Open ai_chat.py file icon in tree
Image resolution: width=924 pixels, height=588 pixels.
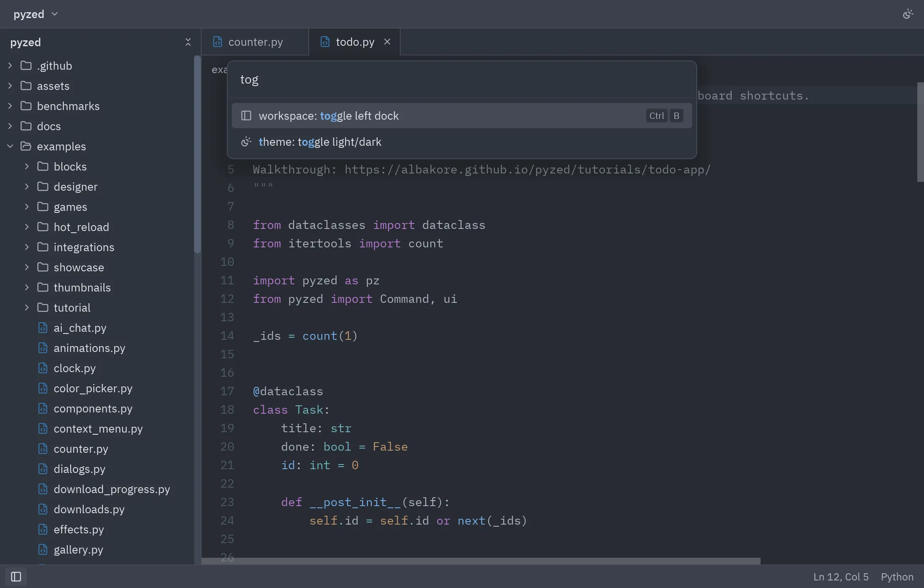43,328
